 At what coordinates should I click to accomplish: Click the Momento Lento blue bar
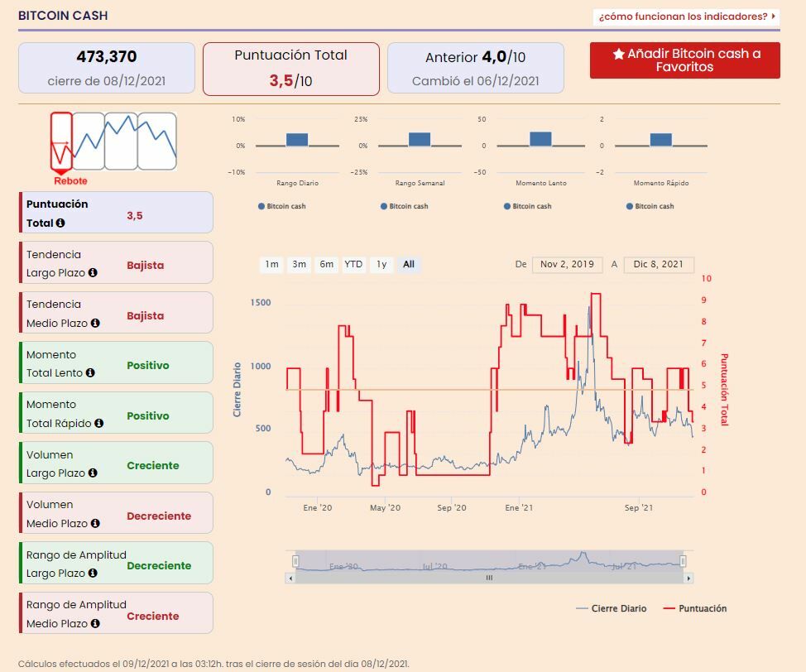pos(540,139)
